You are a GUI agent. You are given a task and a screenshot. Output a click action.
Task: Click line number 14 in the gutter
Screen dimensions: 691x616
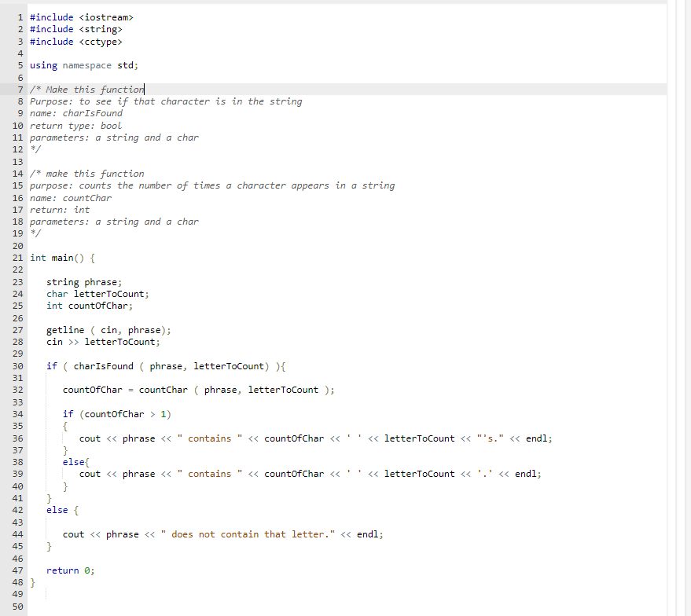17,174
